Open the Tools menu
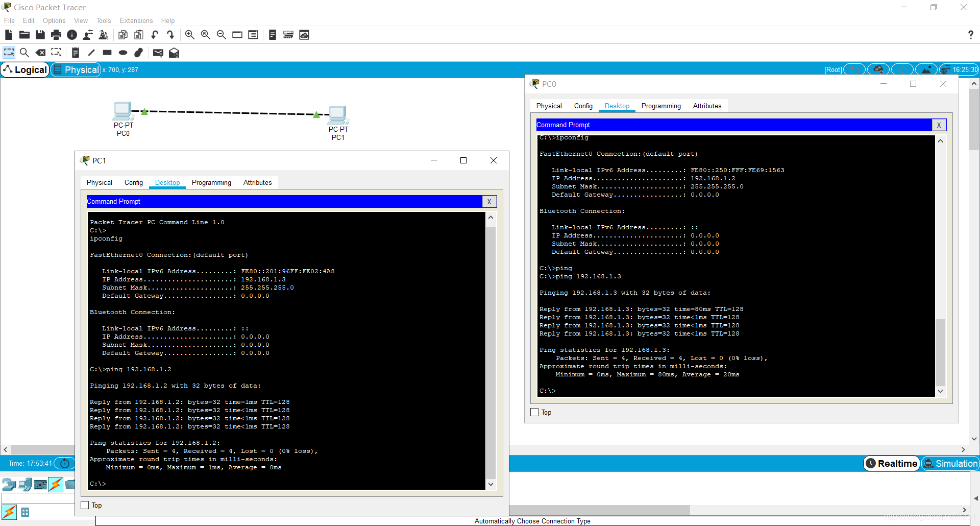Viewport: 980px width, 526px height. click(x=104, y=20)
